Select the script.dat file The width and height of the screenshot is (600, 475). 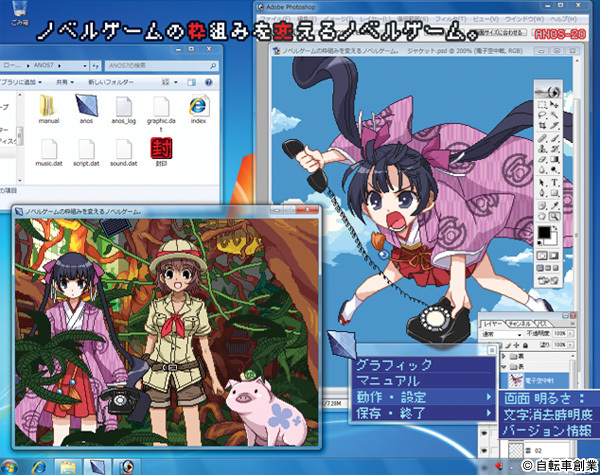(x=85, y=148)
